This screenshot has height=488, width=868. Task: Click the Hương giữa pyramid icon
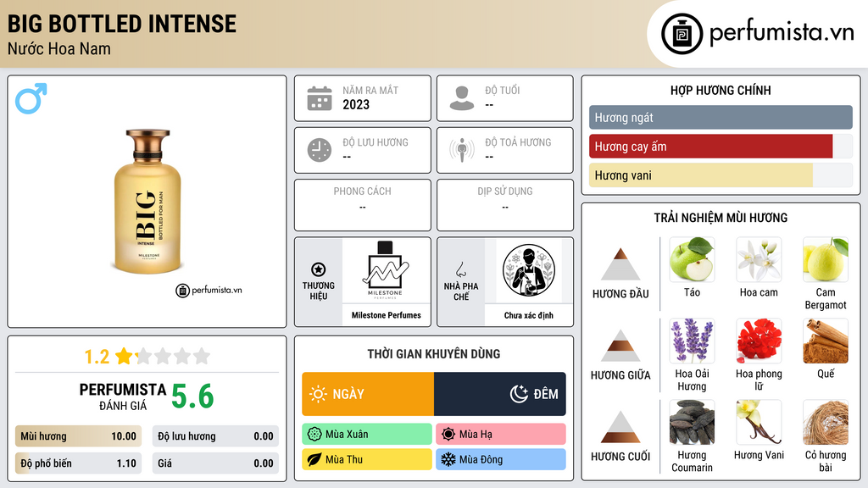620,346
